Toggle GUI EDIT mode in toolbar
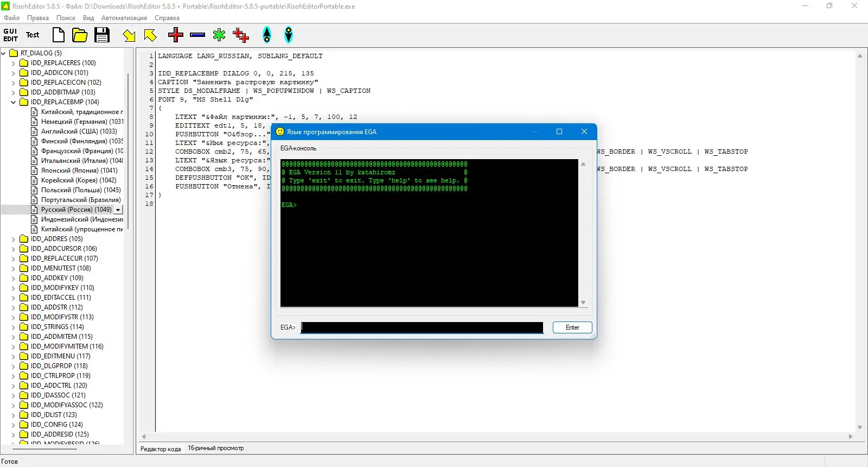The height and width of the screenshot is (467, 868). pyautogui.click(x=10, y=35)
